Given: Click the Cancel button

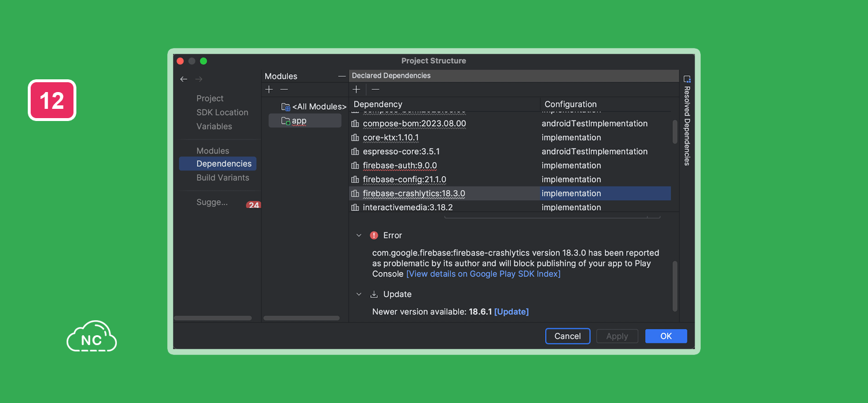Looking at the screenshot, I should click(x=568, y=336).
